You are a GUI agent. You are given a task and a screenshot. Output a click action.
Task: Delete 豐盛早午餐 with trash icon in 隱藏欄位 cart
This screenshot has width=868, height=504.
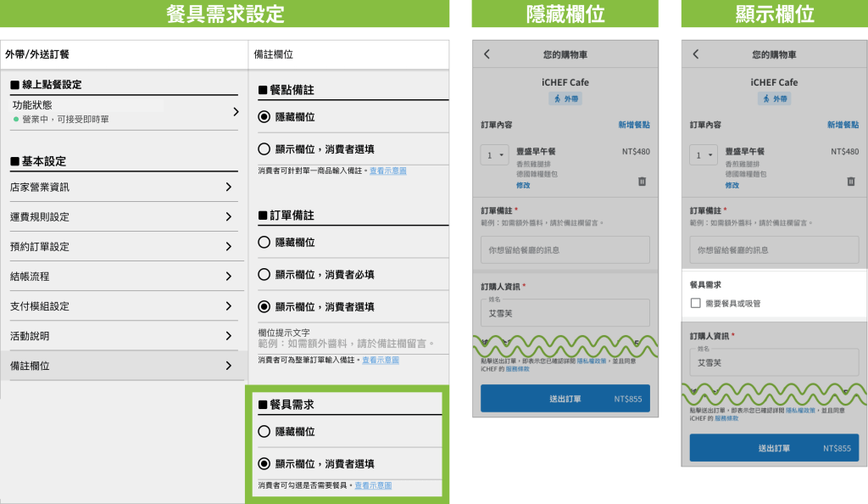(642, 182)
